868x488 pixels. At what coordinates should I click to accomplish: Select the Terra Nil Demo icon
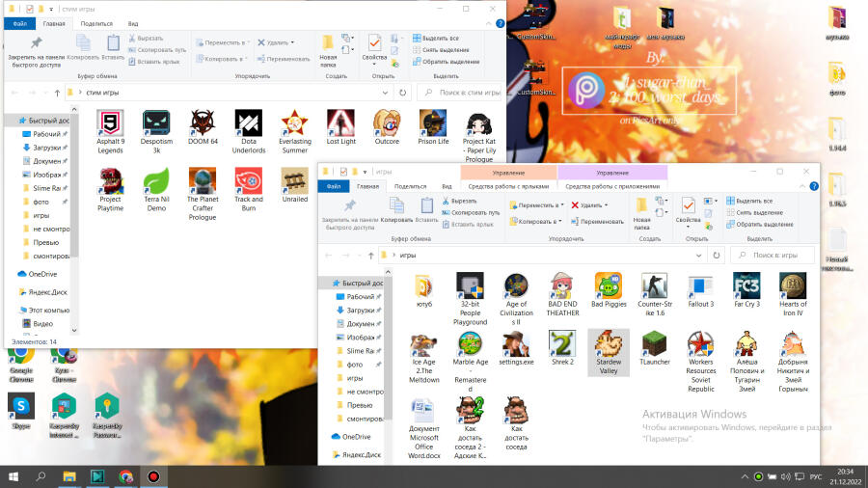156,190
